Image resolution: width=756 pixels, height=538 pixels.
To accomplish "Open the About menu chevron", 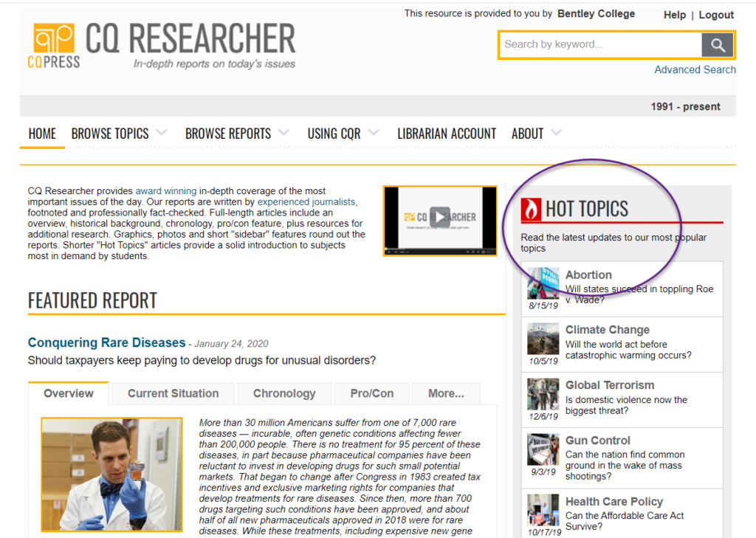I will click(556, 133).
